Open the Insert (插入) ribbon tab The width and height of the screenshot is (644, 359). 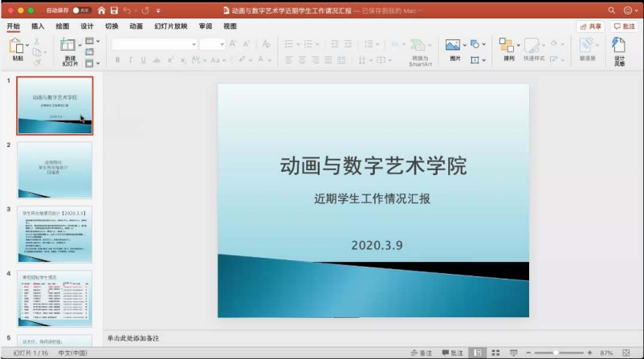pyautogui.click(x=38, y=26)
